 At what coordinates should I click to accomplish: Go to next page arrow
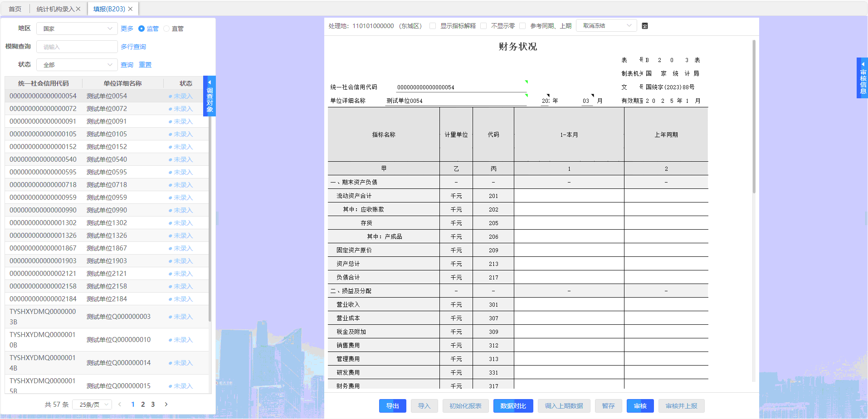pos(166,405)
